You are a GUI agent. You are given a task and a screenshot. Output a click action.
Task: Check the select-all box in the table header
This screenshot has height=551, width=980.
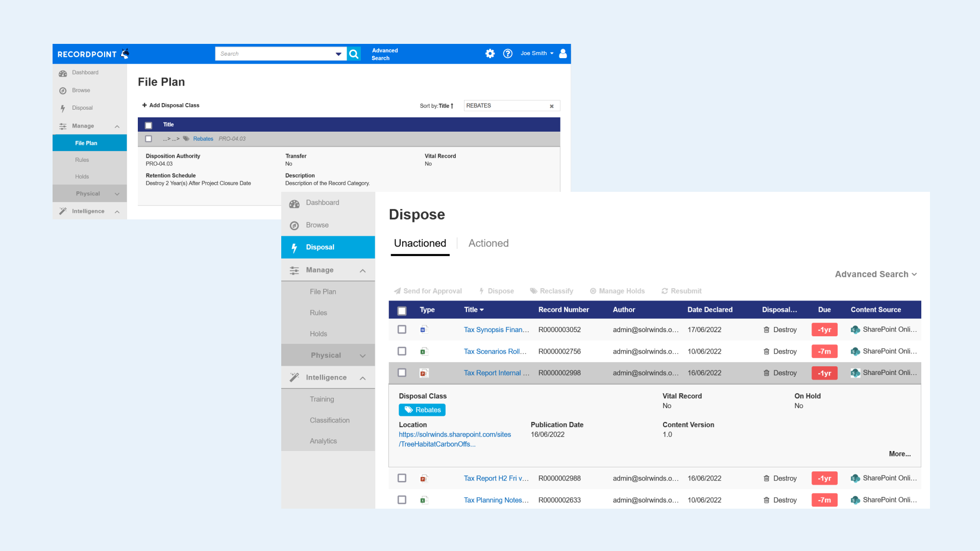pos(402,310)
